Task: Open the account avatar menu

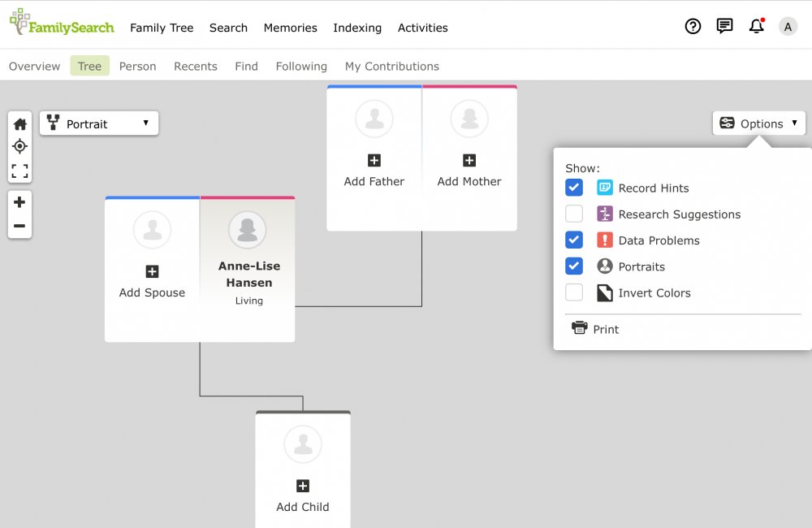Action: click(x=788, y=27)
